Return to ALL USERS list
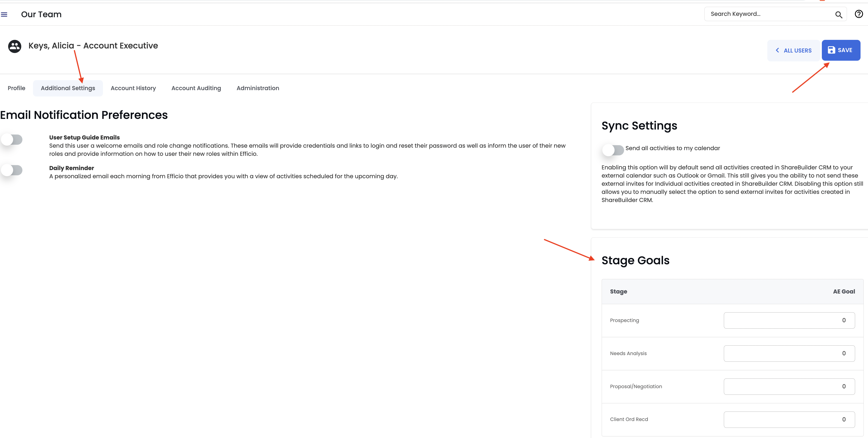The height and width of the screenshot is (438, 868). tap(794, 50)
